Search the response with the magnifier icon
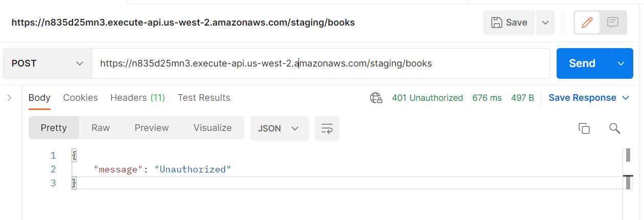This screenshot has height=220, width=644. coord(615,128)
